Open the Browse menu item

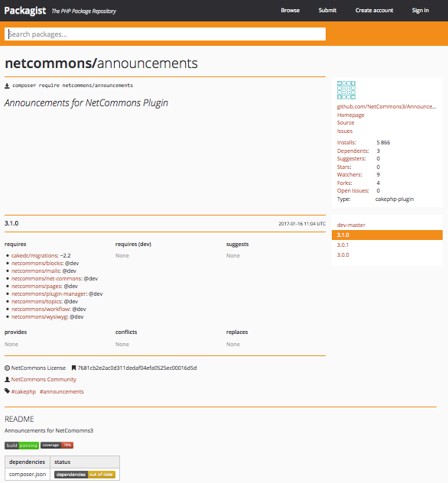[291, 11]
